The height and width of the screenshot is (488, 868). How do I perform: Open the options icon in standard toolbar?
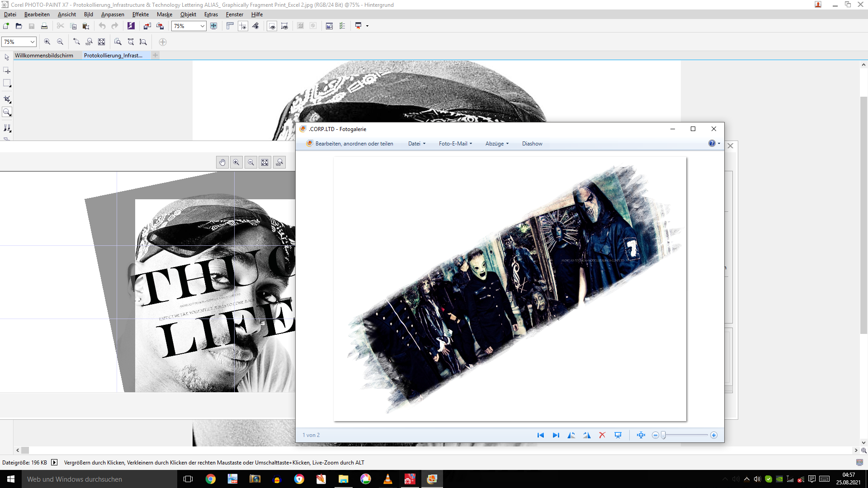click(342, 26)
